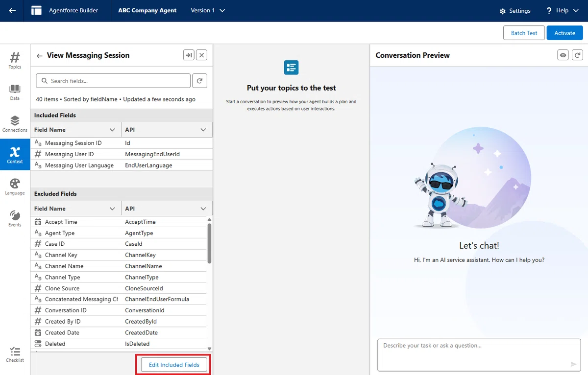Select the Concatenated Messaging field row
Screen dimensions: 588x375
[x=119, y=299]
